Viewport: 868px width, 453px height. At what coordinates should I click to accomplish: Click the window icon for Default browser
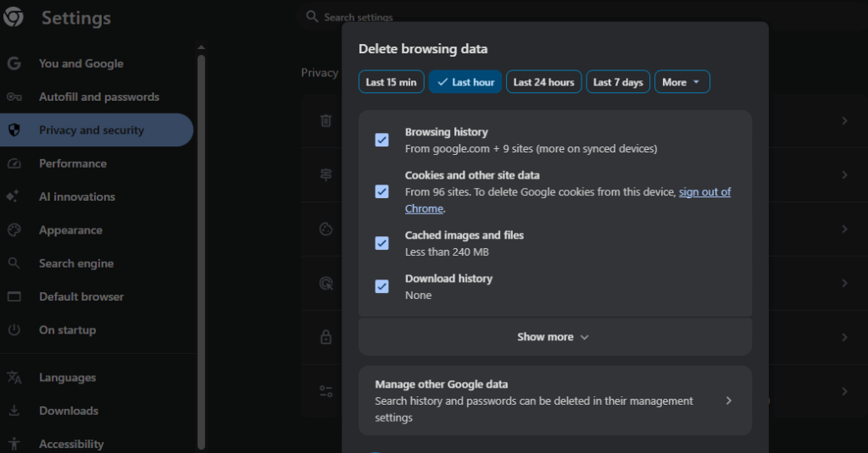coord(14,296)
